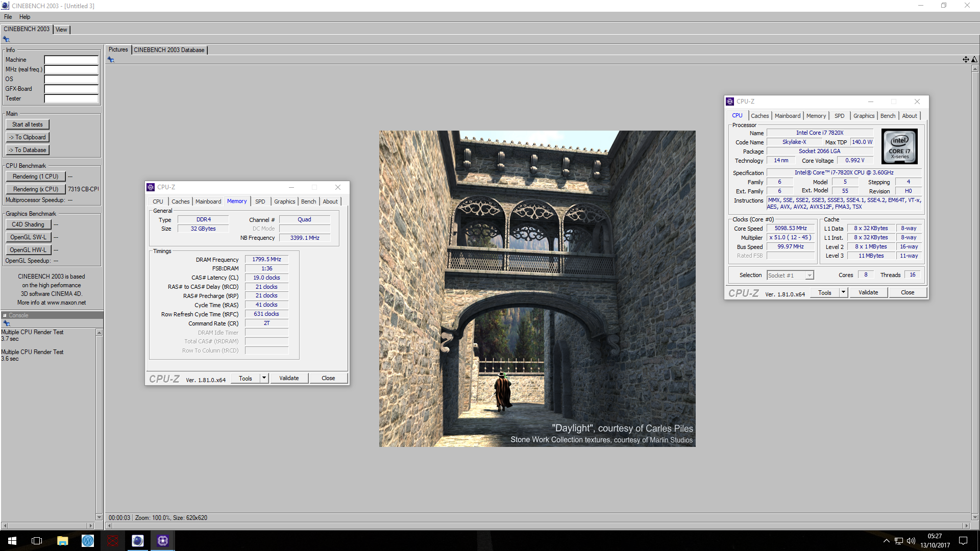Show hidden system tray icons

click(x=887, y=541)
